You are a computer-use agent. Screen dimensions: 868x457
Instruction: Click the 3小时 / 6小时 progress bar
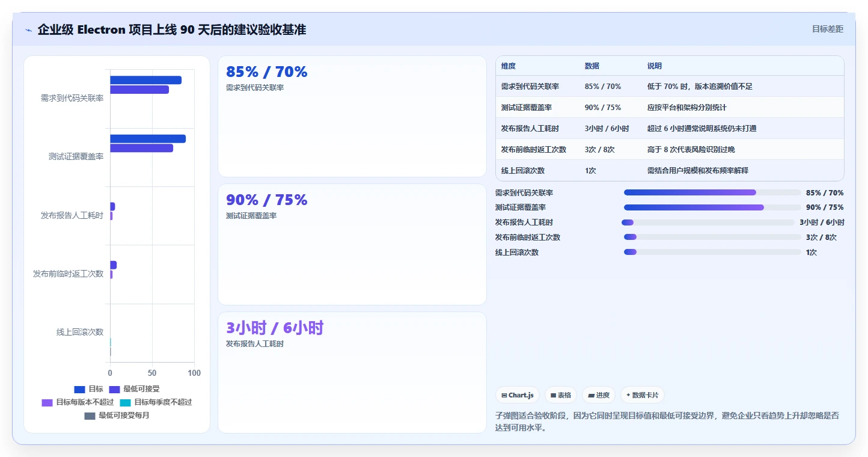[x=708, y=222]
